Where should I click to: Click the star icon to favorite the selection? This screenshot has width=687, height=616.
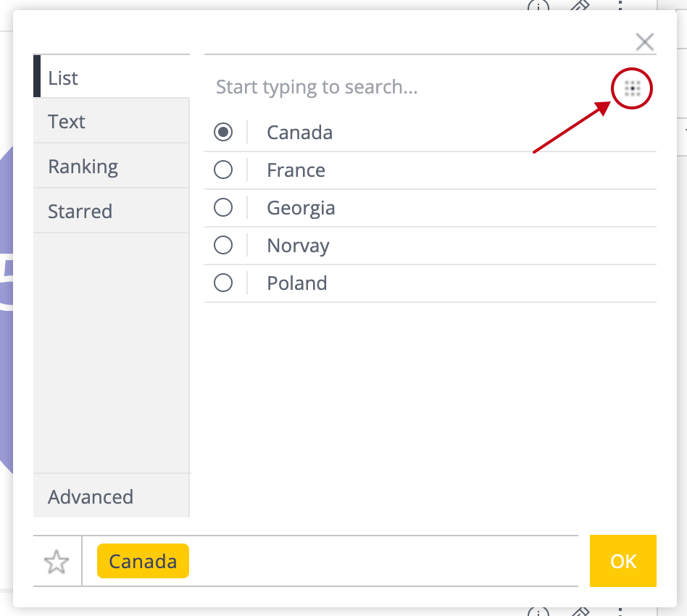(57, 562)
